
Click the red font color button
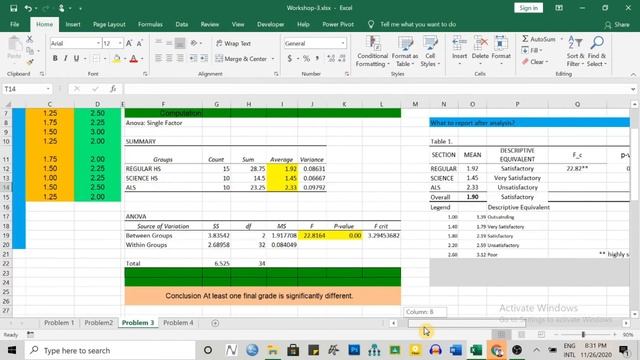[x=134, y=59]
